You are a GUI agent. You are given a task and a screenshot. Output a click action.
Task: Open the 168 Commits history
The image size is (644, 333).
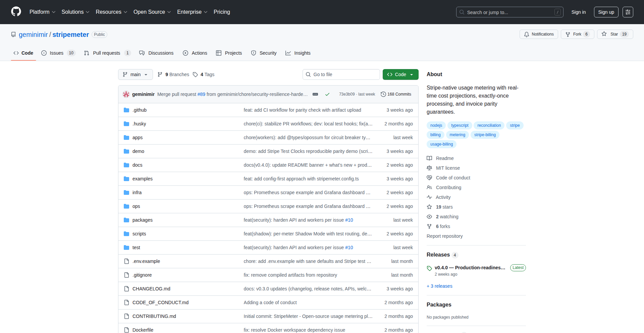tap(396, 94)
